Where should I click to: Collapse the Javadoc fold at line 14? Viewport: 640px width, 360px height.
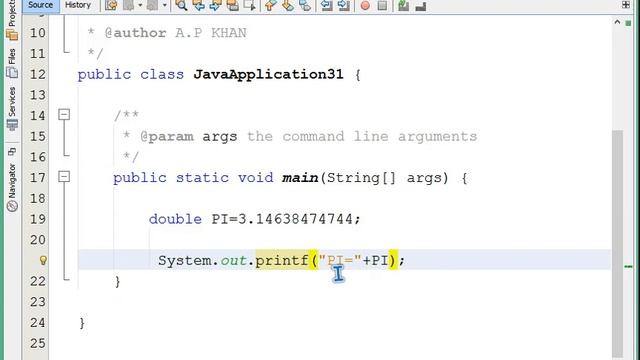point(64,114)
